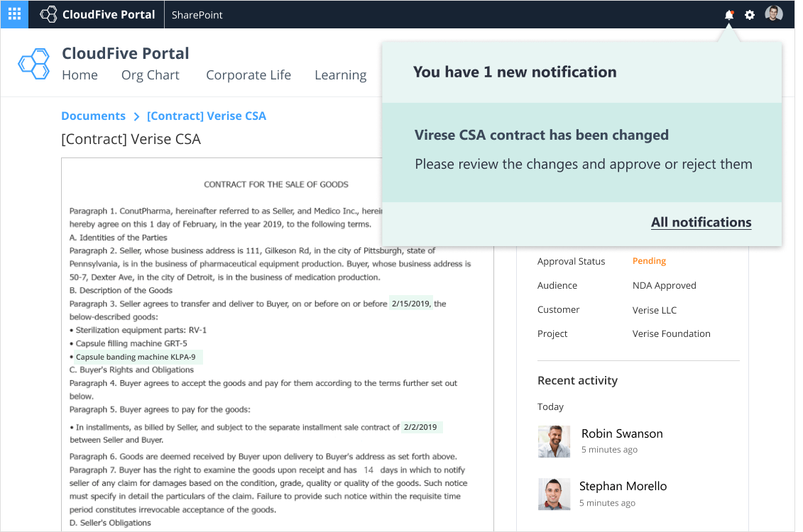The image size is (803, 532).
Task: Open the Learning navigation item
Action: [x=340, y=75]
